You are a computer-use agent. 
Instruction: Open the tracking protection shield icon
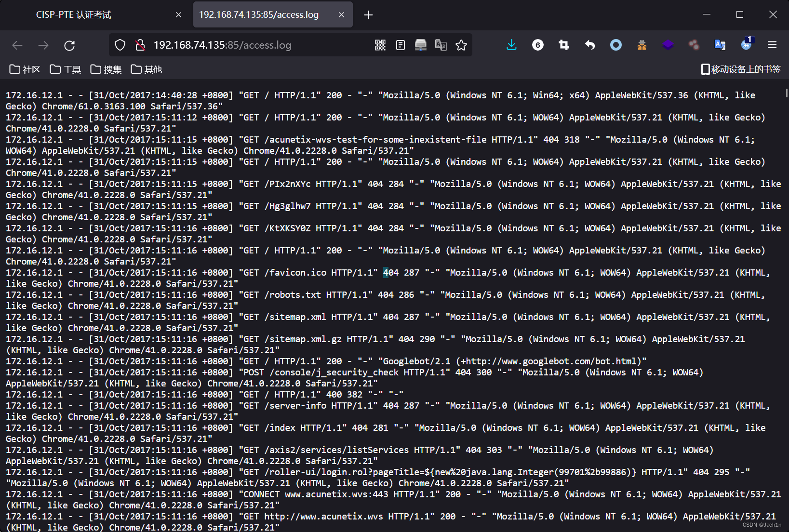(120, 45)
